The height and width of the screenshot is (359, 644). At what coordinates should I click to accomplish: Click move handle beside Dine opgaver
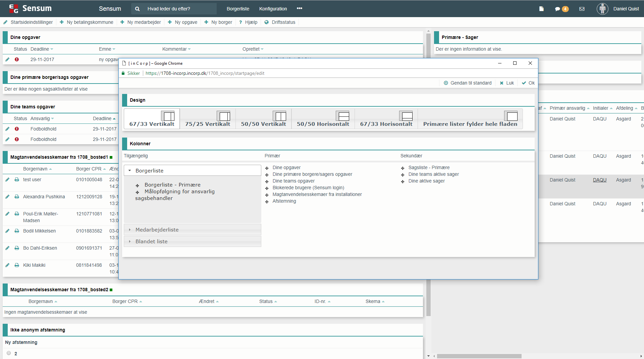[x=267, y=168]
